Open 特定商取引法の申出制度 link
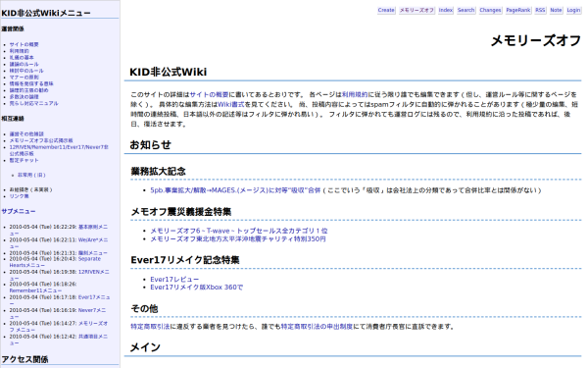588x368 pixels. point(317,327)
